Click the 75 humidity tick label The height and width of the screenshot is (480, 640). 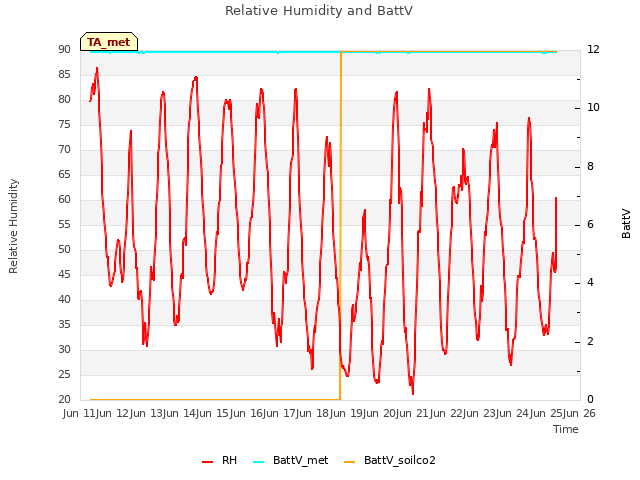(x=64, y=124)
